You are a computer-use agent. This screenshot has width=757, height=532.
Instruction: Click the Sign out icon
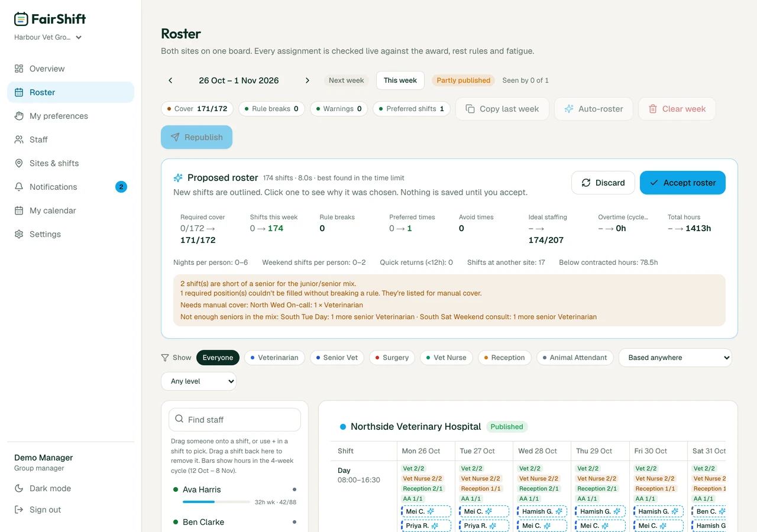pyautogui.click(x=19, y=510)
